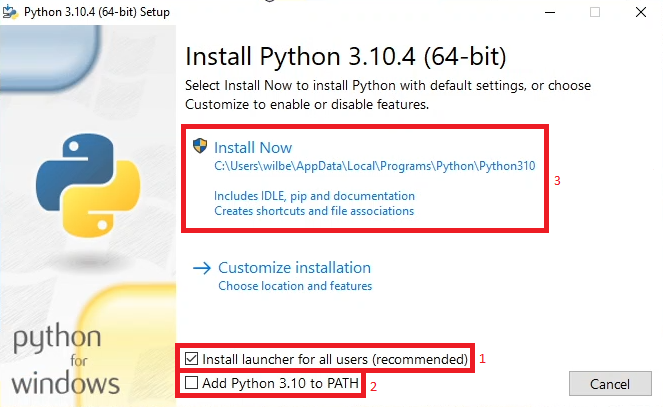Click 'Creates shortcuts and file associations' line
This screenshot has height=407, width=663.
(314, 211)
